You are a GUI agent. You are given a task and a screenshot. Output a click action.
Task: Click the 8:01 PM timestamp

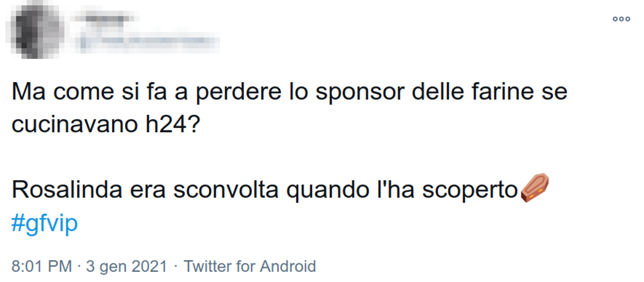41,266
